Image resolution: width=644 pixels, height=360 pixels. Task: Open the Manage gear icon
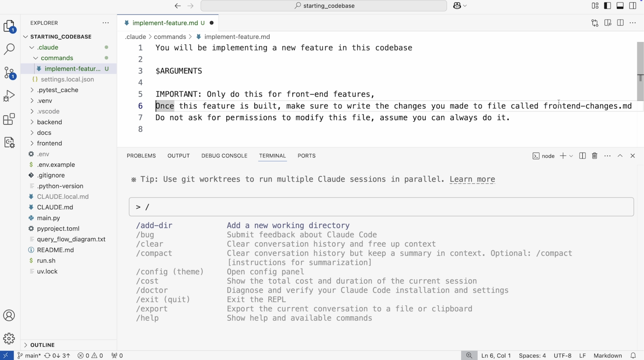(x=9, y=338)
